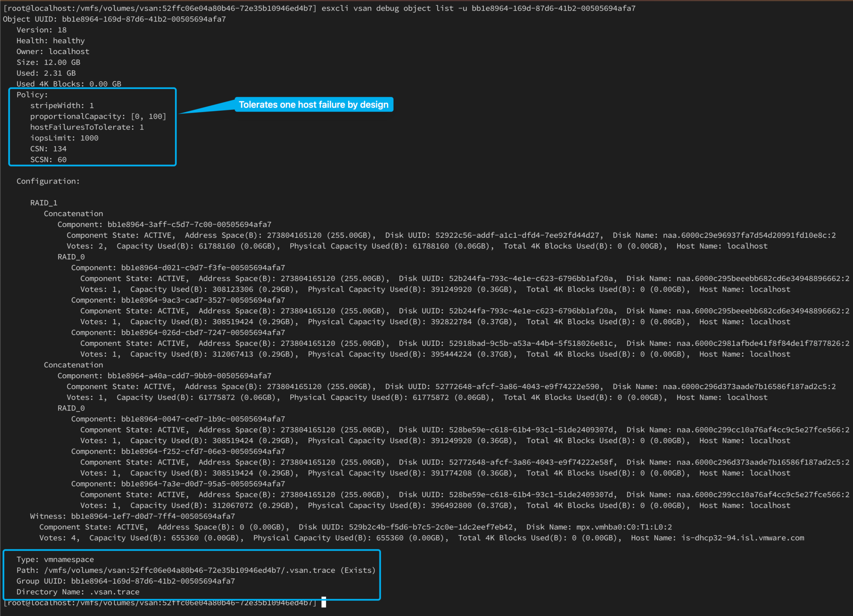
Task: Select the Size: 12.00 GB value
Action: point(48,62)
